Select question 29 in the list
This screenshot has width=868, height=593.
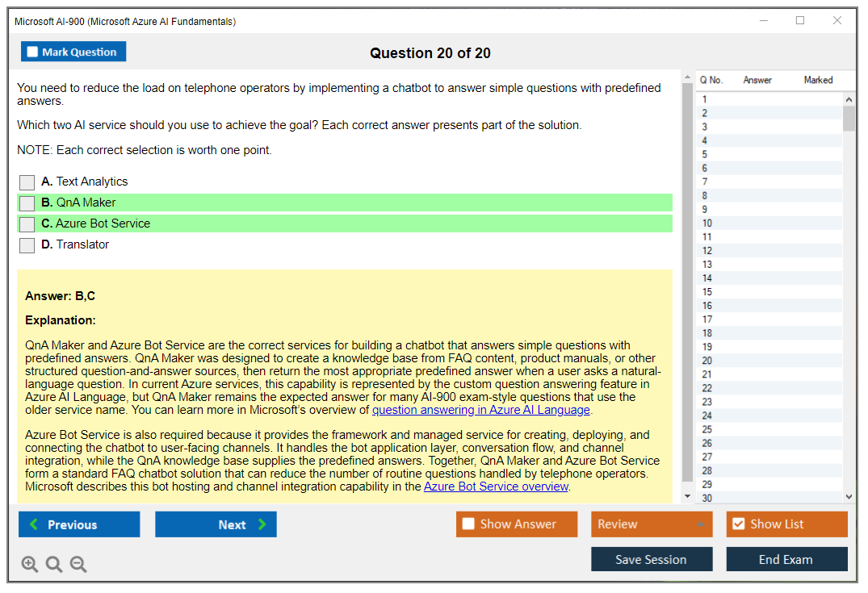tap(769, 485)
